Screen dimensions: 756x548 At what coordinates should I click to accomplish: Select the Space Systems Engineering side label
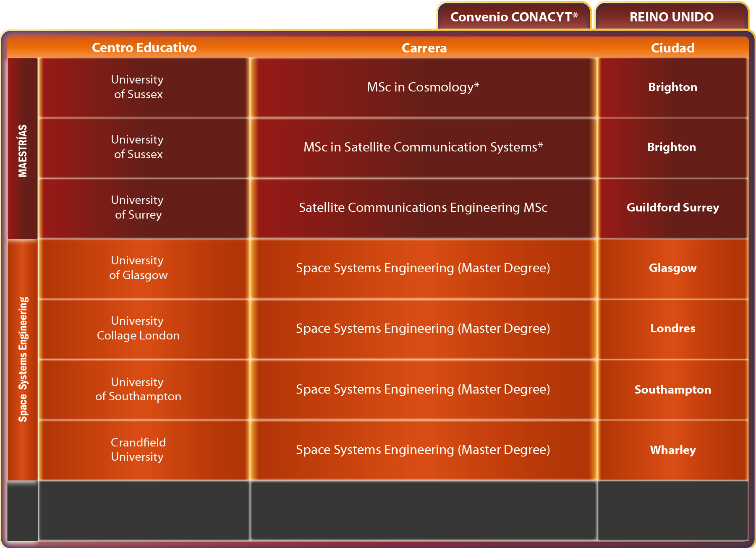pyautogui.click(x=23, y=359)
